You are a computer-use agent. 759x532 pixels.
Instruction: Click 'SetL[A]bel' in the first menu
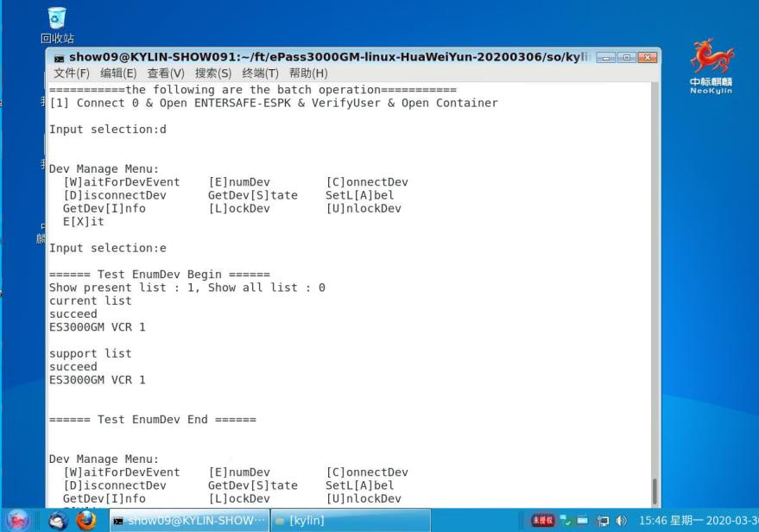coord(360,195)
